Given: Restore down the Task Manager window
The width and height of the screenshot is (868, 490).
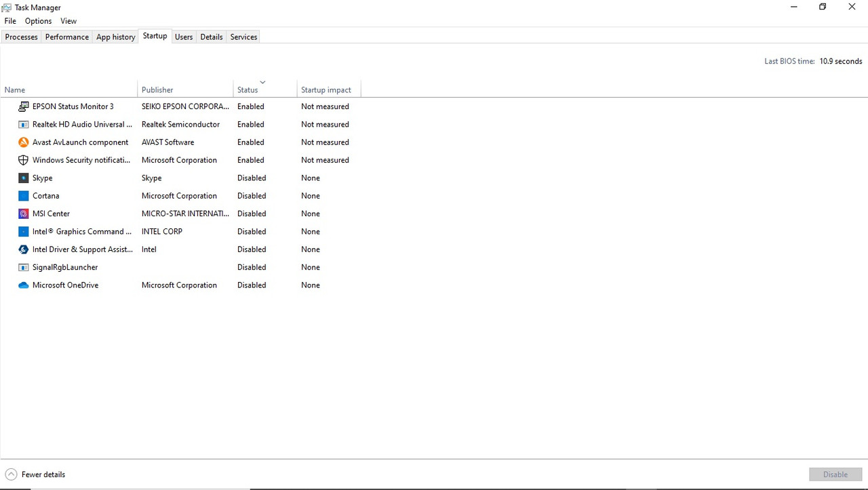Looking at the screenshot, I should [823, 7].
